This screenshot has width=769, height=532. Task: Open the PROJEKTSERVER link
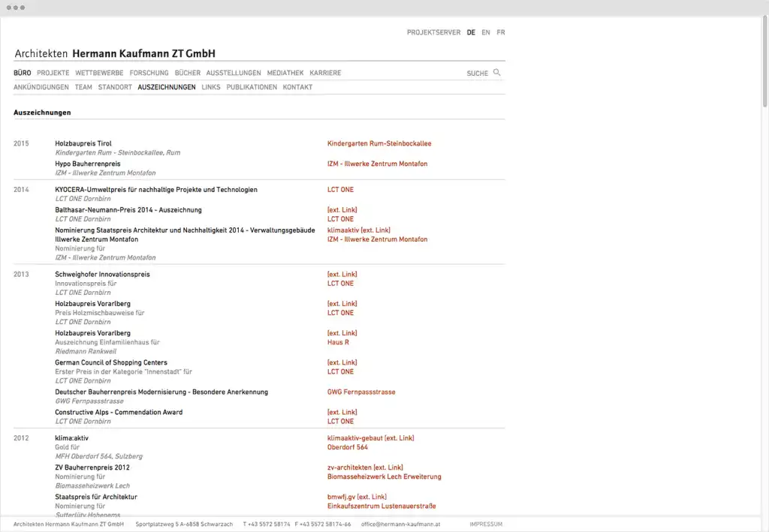pos(433,33)
